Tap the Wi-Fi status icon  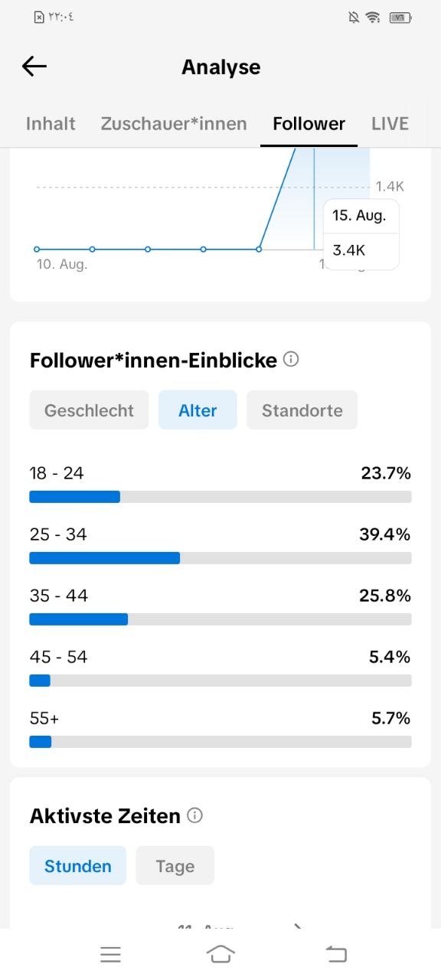pyautogui.click(x=373, y=17)
